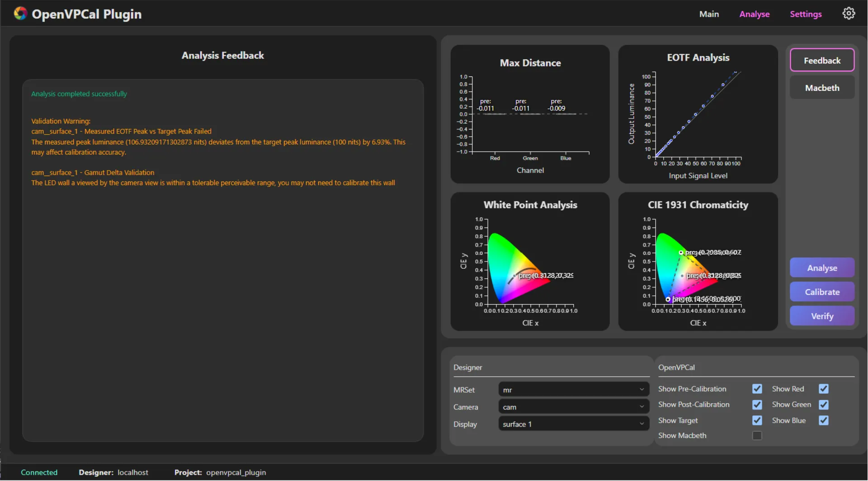Open the Settings menu item
868x481 pixels.
806,14
